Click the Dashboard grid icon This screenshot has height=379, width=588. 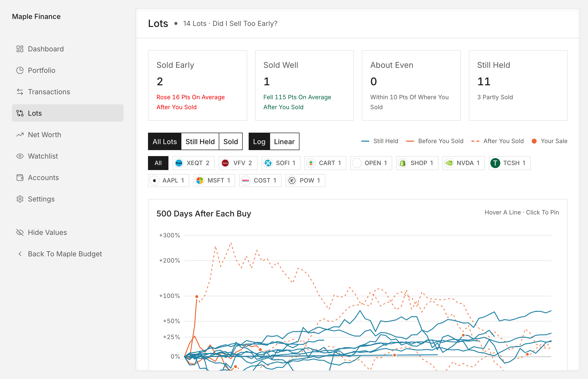pyautogui.click(x=20, y=49)
